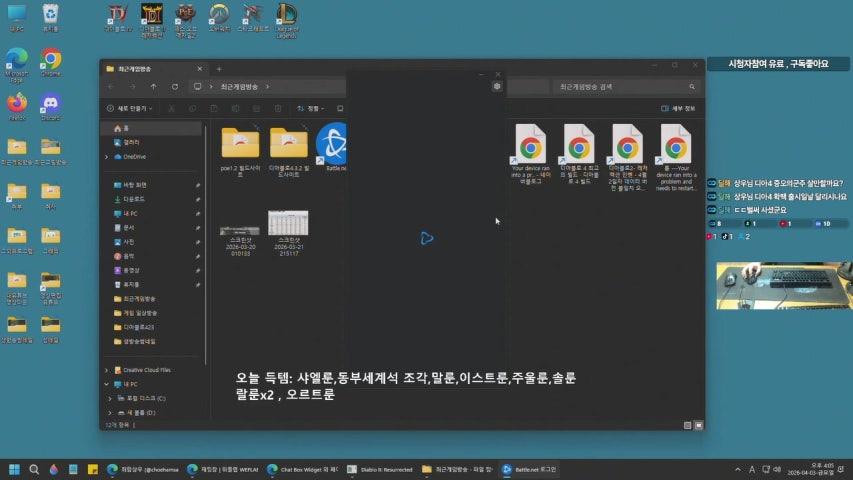Viewport: 853px width, 480px height.
Task: Switch to details list view in status bar
Action: (688, 426)
